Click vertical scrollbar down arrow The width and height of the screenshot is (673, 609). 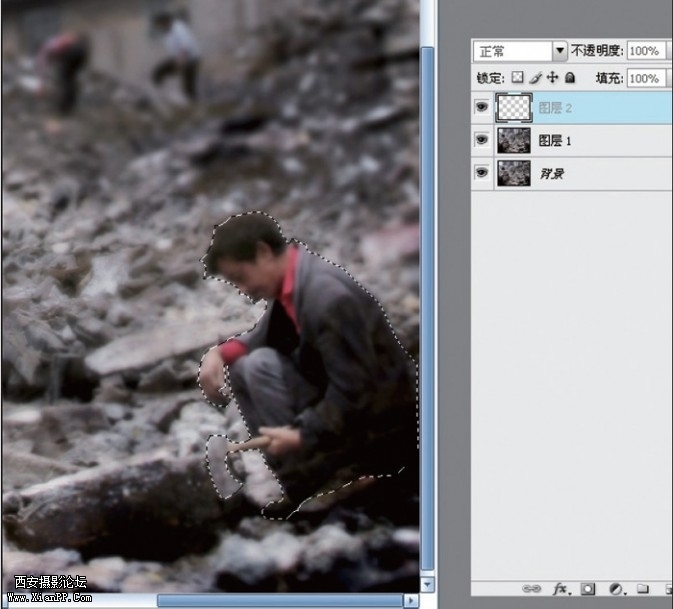point(427,585)
